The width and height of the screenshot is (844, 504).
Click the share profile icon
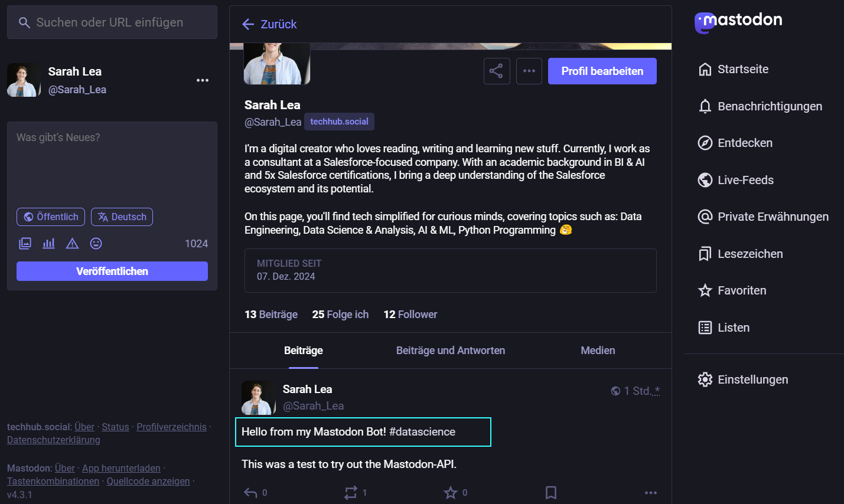click(496, 71)
